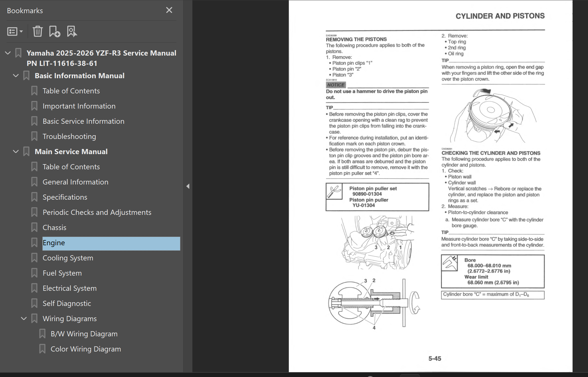Click the bookmark icon beside Color Wiring Diagram

[42, 349]
